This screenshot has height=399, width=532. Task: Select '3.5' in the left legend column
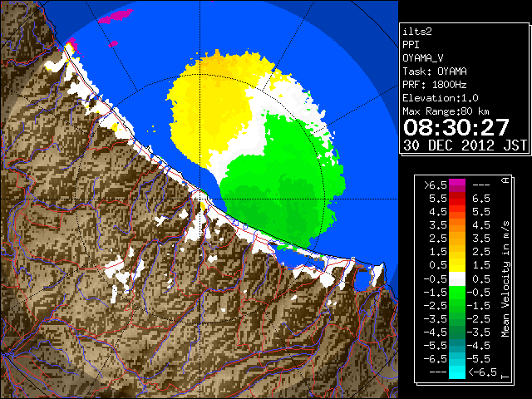click(x=438, y=225)
